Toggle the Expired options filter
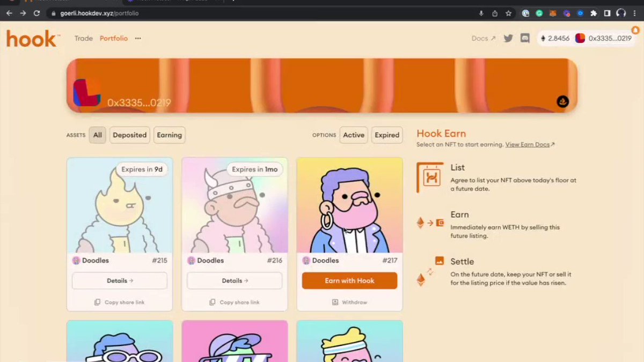The width and height of the screenshot is (644, 362). (387, 135)
